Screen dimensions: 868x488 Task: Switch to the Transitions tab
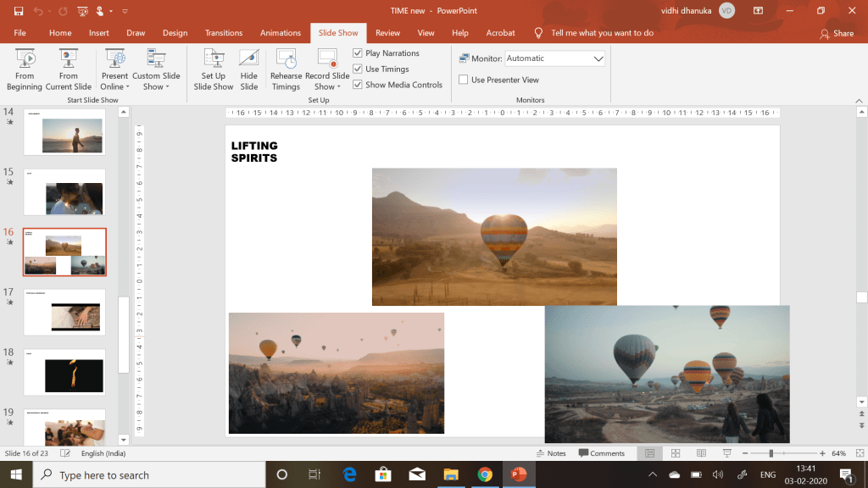point(224,33)
